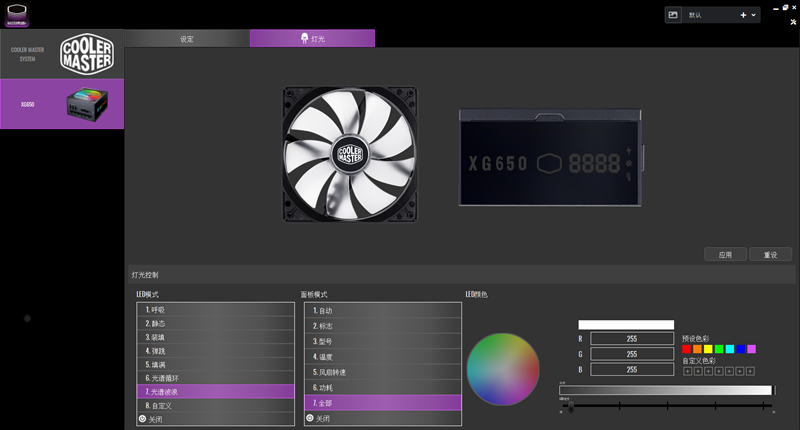This screenshot has height=430, width=800.
Task: Click the LED speed slider handle
Action: coord(571,407)
